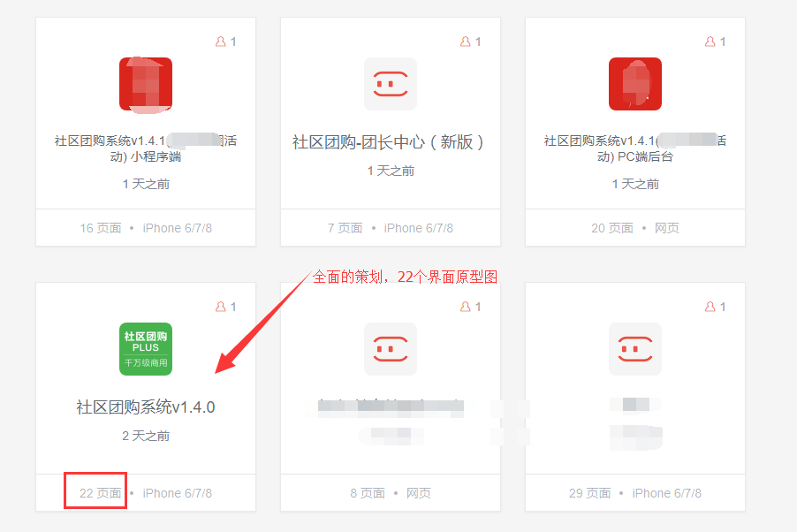This screenshot has height=532, width=797.
Task: Click member icon on the 8 页面 card
Action: click(465, 307)
